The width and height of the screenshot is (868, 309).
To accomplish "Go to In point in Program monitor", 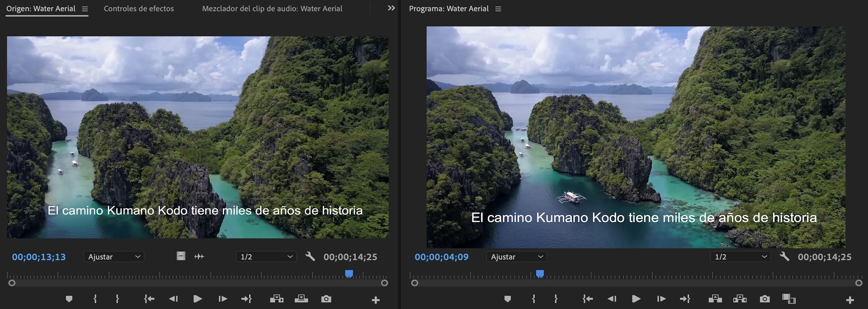I will tap(588, 299).
